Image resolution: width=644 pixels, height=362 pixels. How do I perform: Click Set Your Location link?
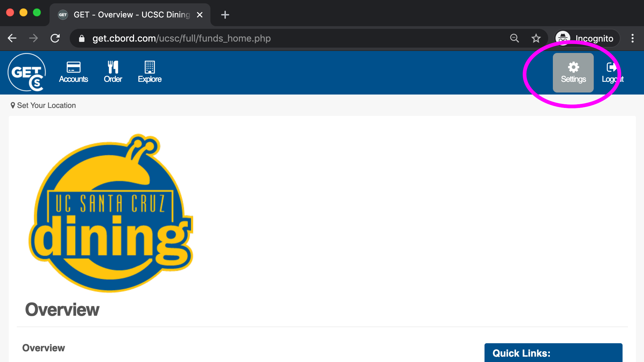click(x=43, y=105)
